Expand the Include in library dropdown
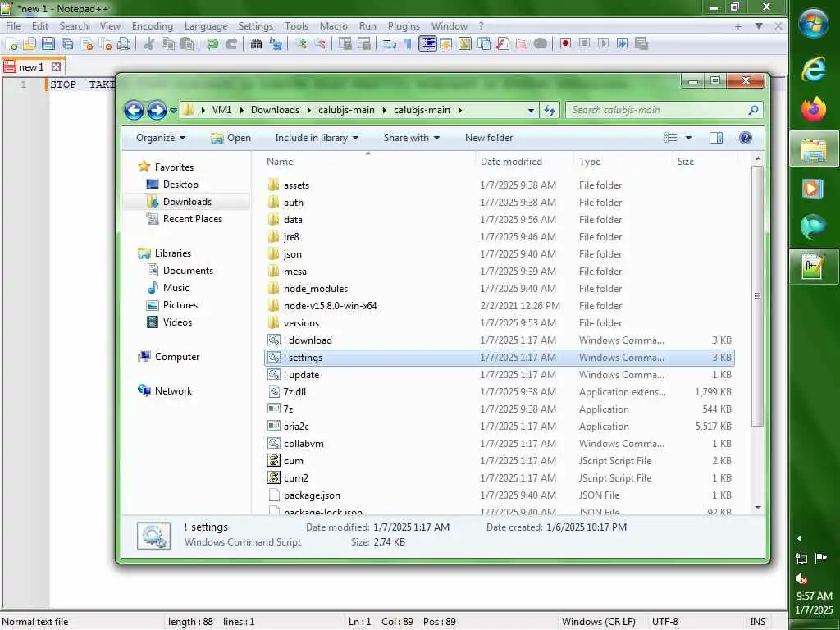Screen dimensions: 840x630 317,138
